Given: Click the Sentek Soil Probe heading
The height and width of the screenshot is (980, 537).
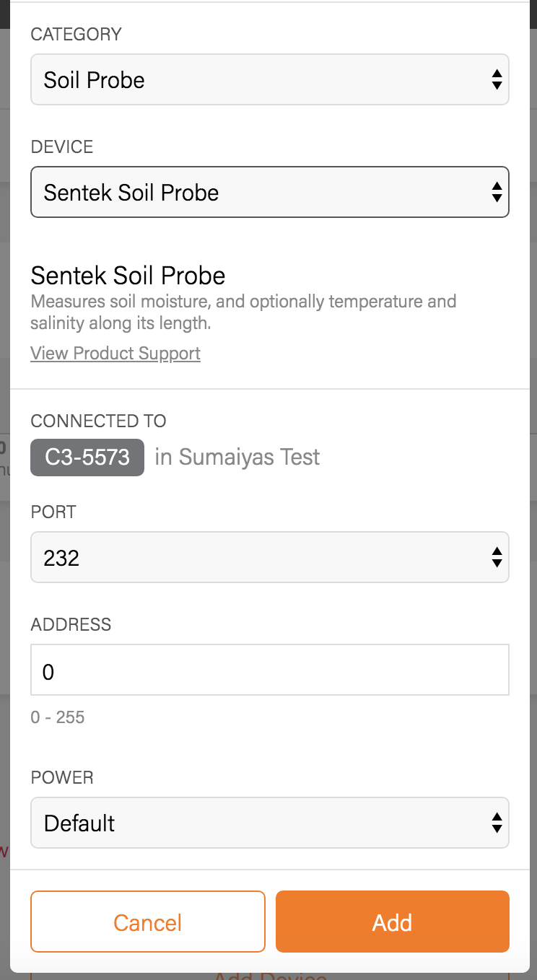Looking at the screenshot, I should pos(128,276).
